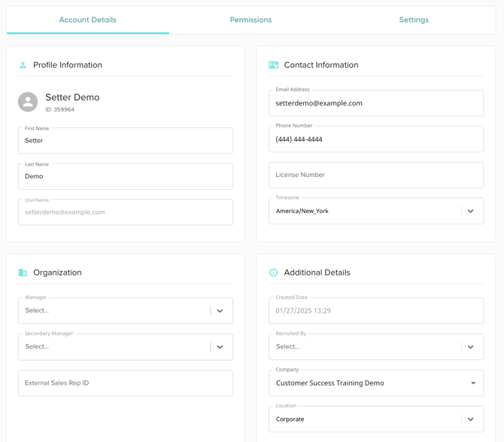Image resolution: width=504 pixels, height=442 pixels.
Task: Click the Additional Details info icon
Action: [x=273, y=273]
